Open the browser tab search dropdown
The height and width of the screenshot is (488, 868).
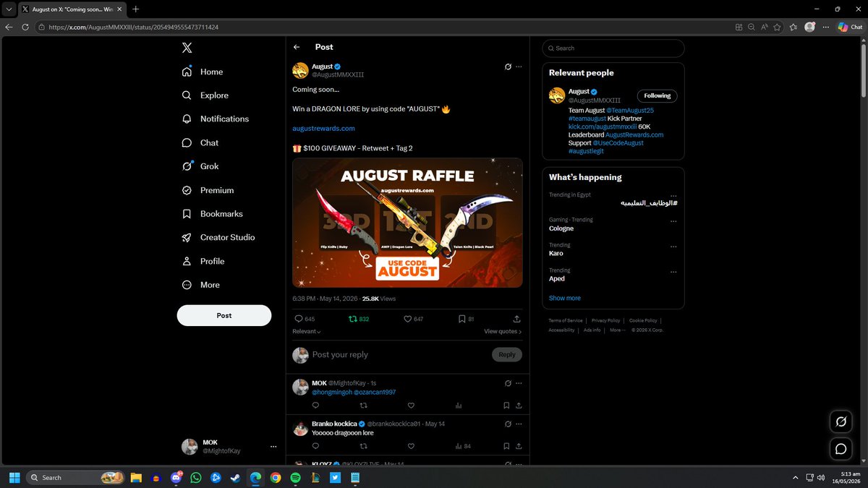[x=8, y=9]
